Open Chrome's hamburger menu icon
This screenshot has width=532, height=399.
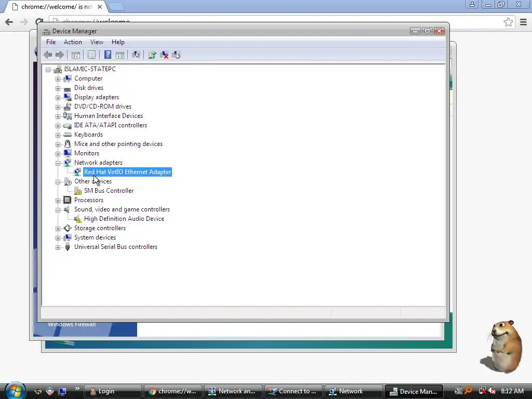524,22
